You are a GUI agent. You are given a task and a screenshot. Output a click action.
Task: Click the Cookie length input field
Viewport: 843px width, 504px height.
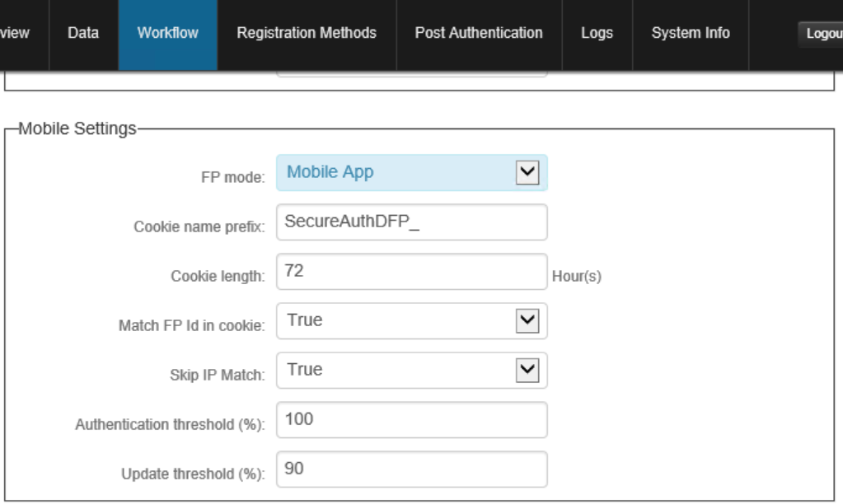pyautogui.click(x=412, y=271)
